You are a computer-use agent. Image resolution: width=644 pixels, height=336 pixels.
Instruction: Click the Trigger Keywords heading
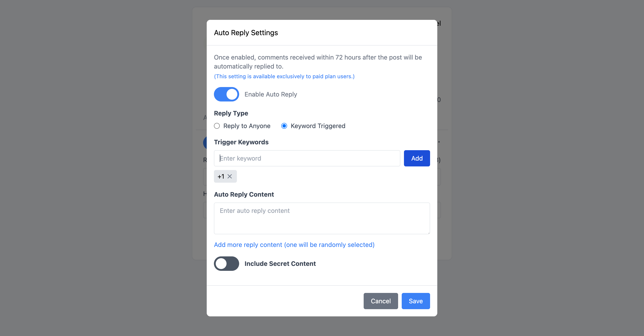click(241, 142)
